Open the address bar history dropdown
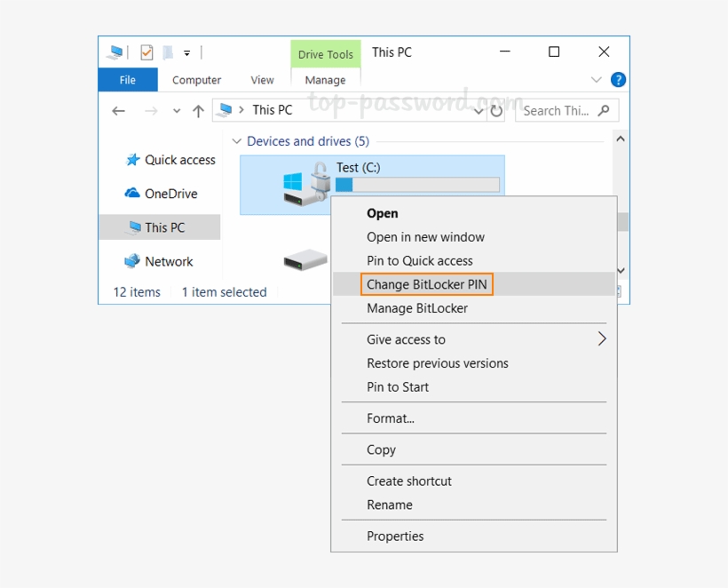 click(x=479, y=111)
